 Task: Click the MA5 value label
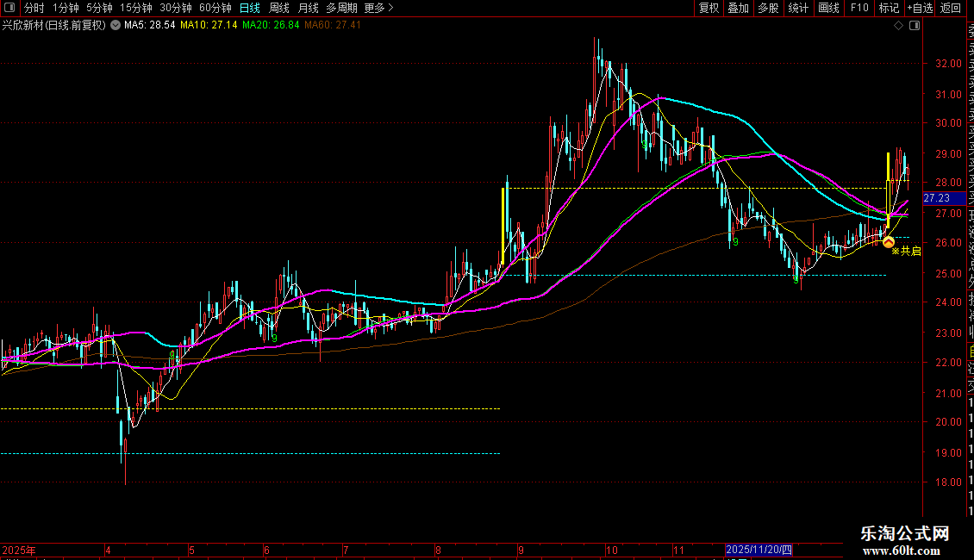point(150,26)
